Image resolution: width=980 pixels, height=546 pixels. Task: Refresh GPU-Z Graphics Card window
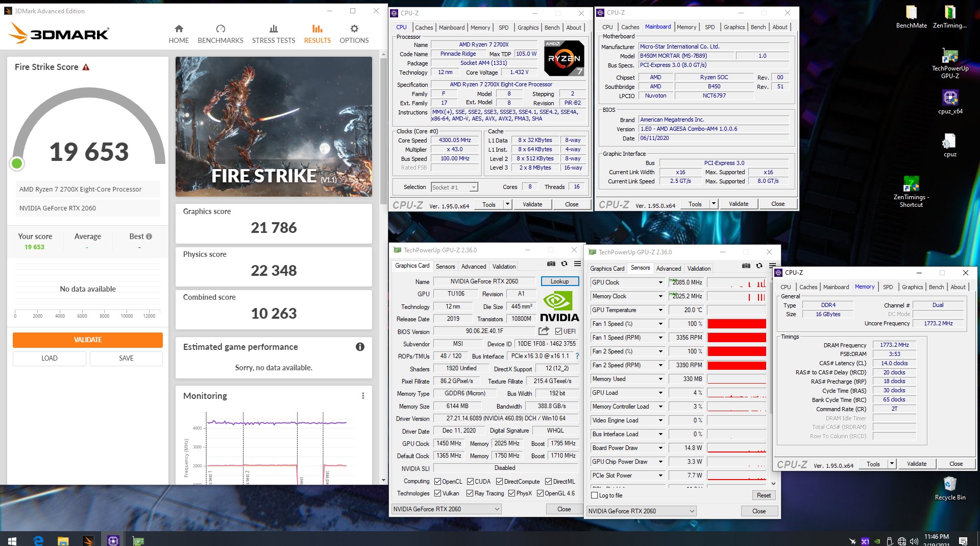tap(565, 264)
